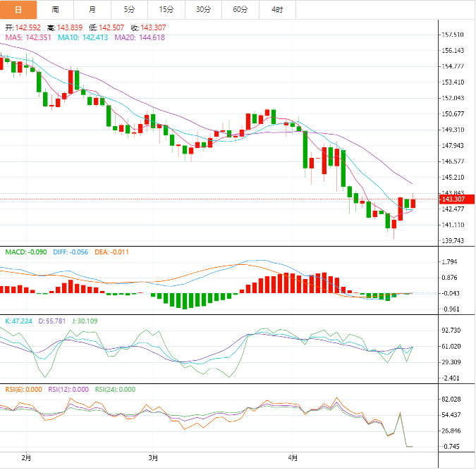Viewport: 476px width, 470px height.
Task: Click the K:47.224 KDJ label
Action: click(x=19, y=321)
